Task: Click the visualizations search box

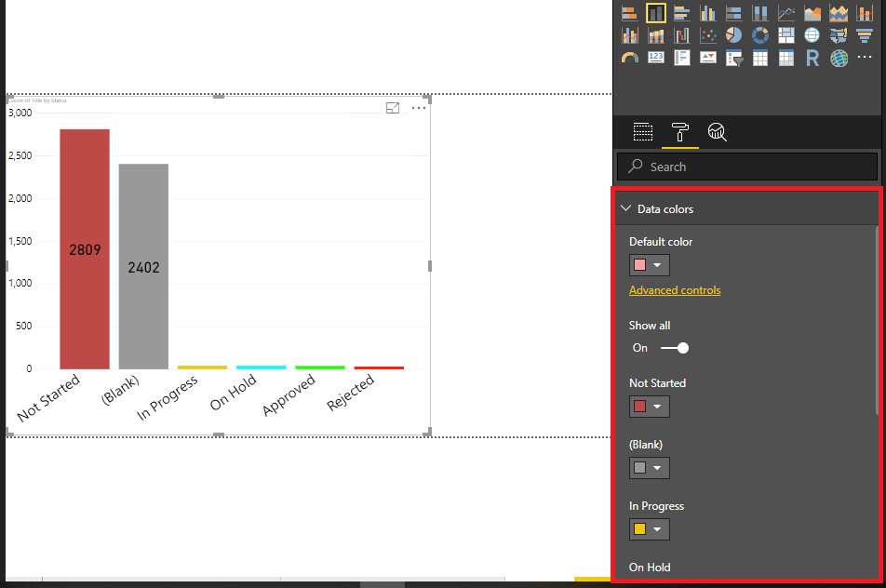Action: pos(745,166)
